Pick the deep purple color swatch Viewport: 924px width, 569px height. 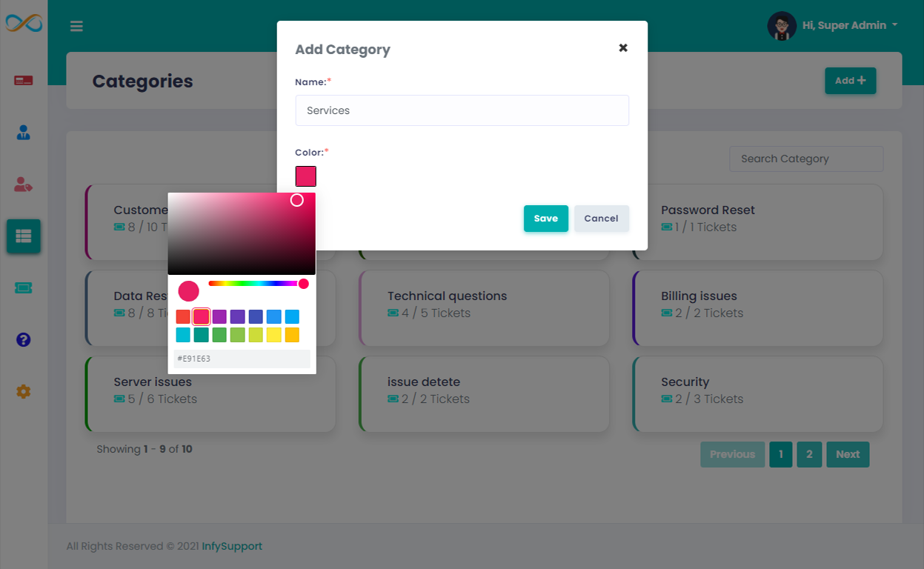click(x=237, y=317)
